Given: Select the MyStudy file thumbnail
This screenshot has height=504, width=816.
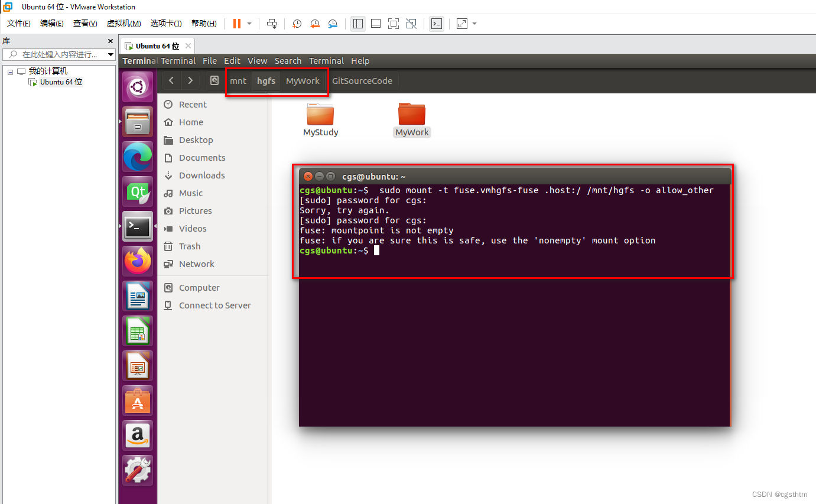Looking at the screenshot, I should [x=320, y=116].
